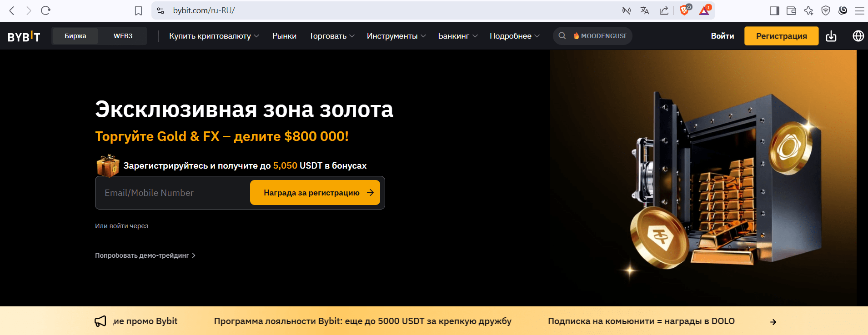Viewport: 868px width, 335px height.
Task: Open the Brave Rewards triangle icon
Action: [x=704, y=10]
